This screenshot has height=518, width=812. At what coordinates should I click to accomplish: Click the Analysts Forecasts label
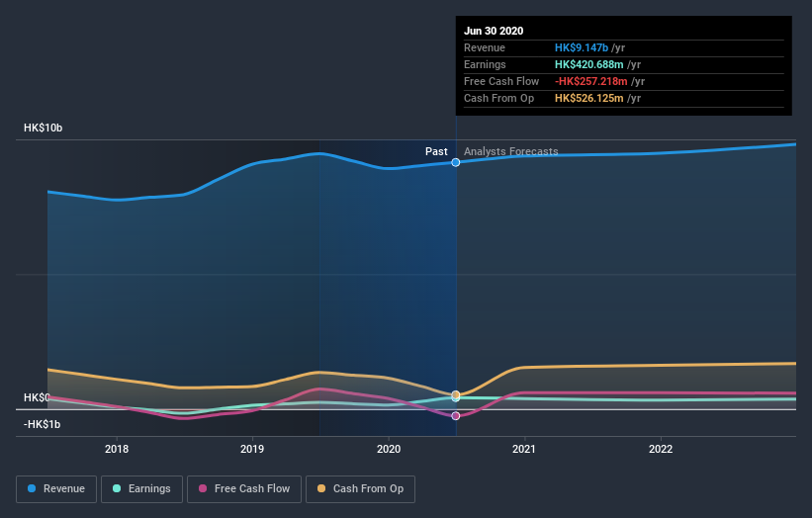[511, 151]
